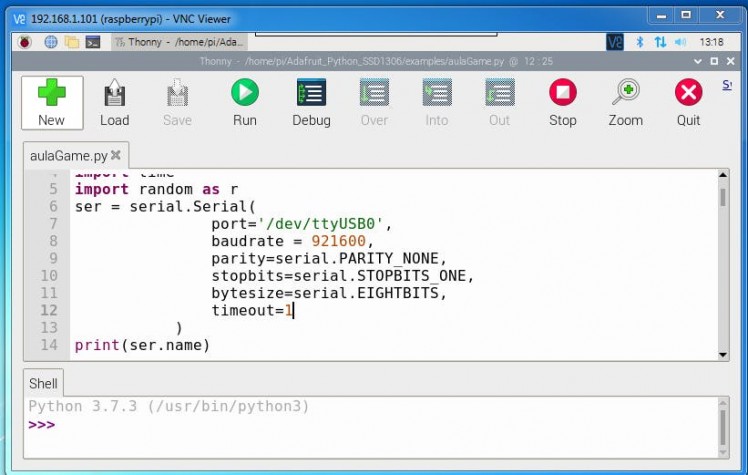Viewport: 748px width, 475px height.
Task: Click the VNC server tray icon
Action: tap(615, 42)
